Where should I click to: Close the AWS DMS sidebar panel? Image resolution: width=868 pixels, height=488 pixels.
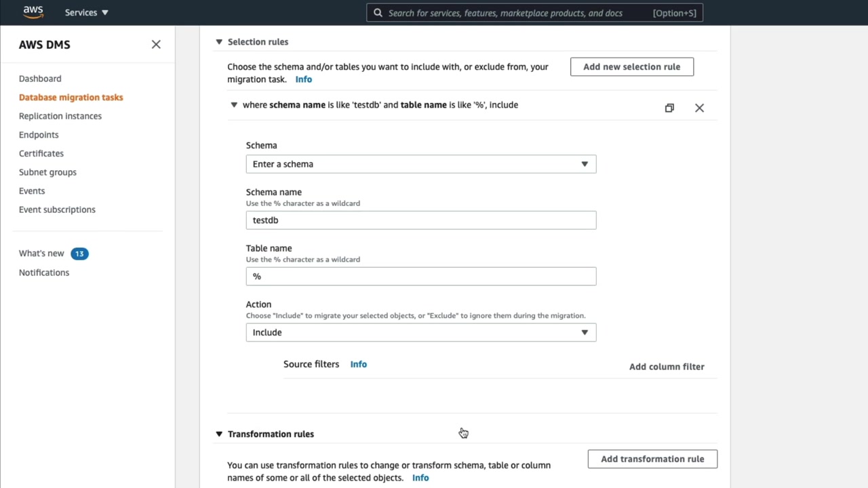[156, 45]
